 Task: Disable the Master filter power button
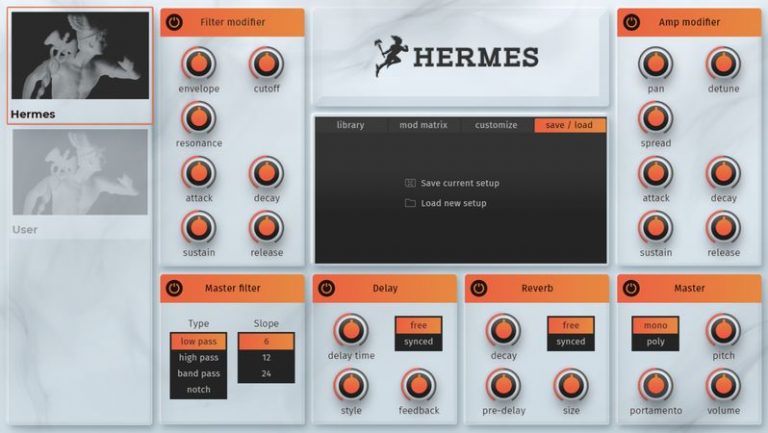[x=174, y=288]
